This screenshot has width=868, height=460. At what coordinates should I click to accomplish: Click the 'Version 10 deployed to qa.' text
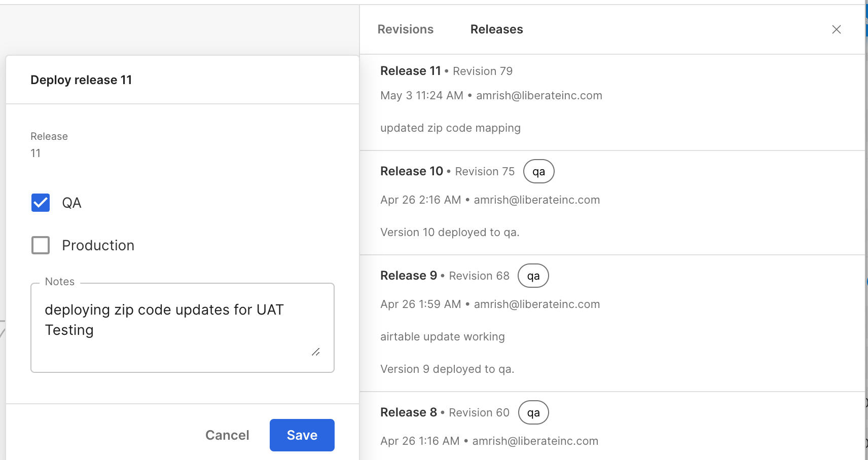coord(450,232)
